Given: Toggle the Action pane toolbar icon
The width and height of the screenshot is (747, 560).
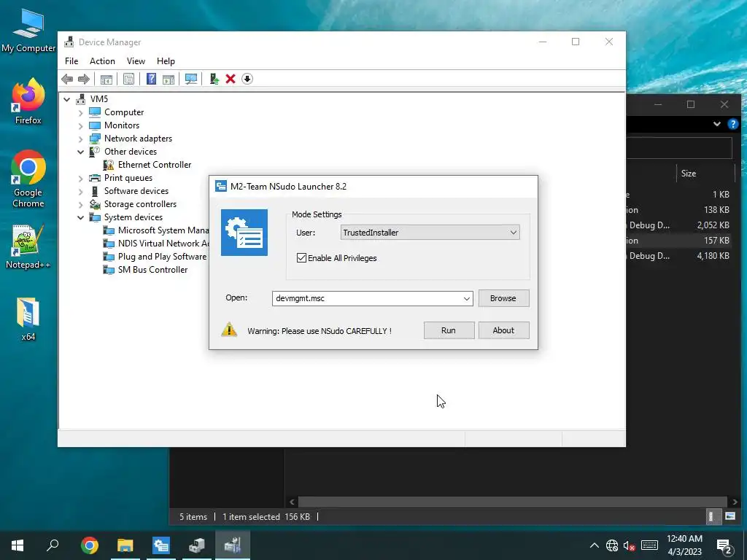Looking at the screenshot, I should [169, 79].
